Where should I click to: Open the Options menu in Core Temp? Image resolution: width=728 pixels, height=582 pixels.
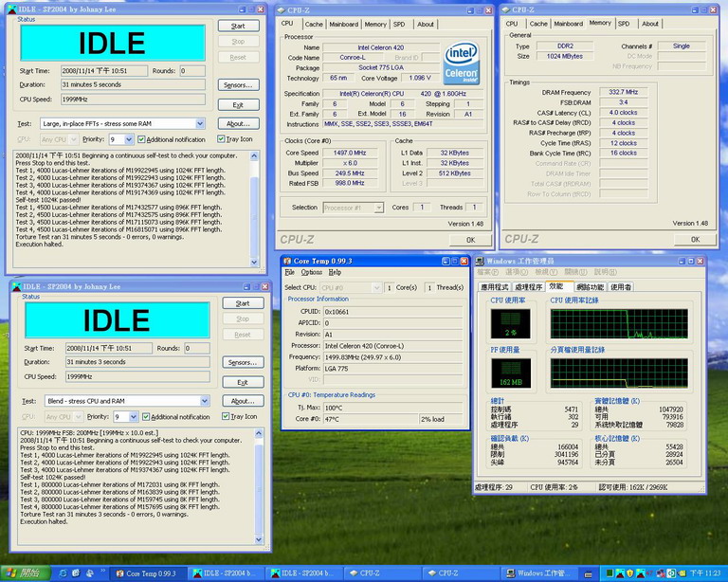pos(312,272)
